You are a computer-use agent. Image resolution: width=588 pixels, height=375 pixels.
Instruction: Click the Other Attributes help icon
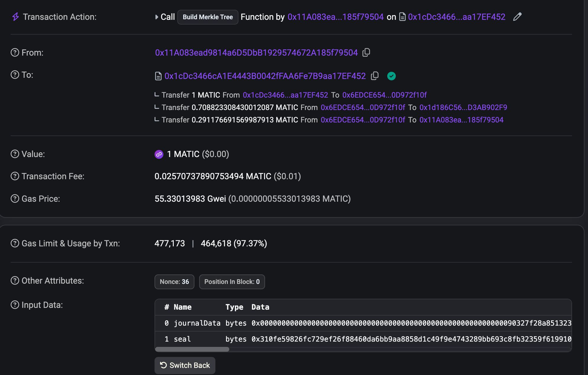click(15, 280)
